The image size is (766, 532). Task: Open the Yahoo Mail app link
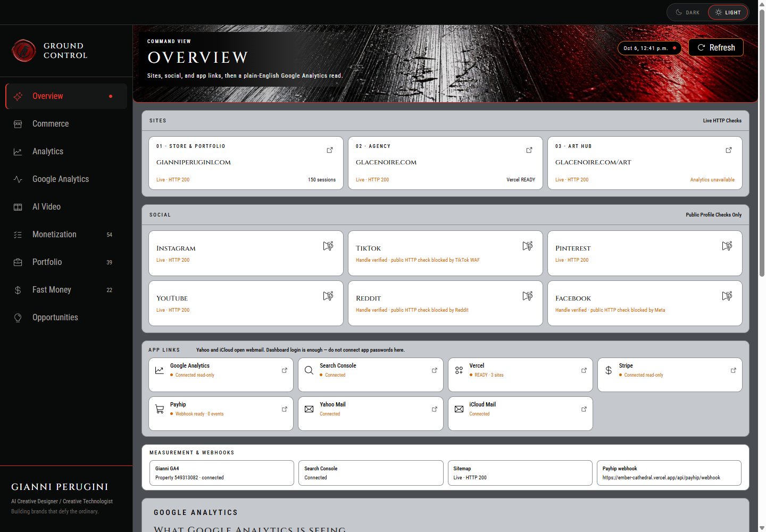pos(371,413)
